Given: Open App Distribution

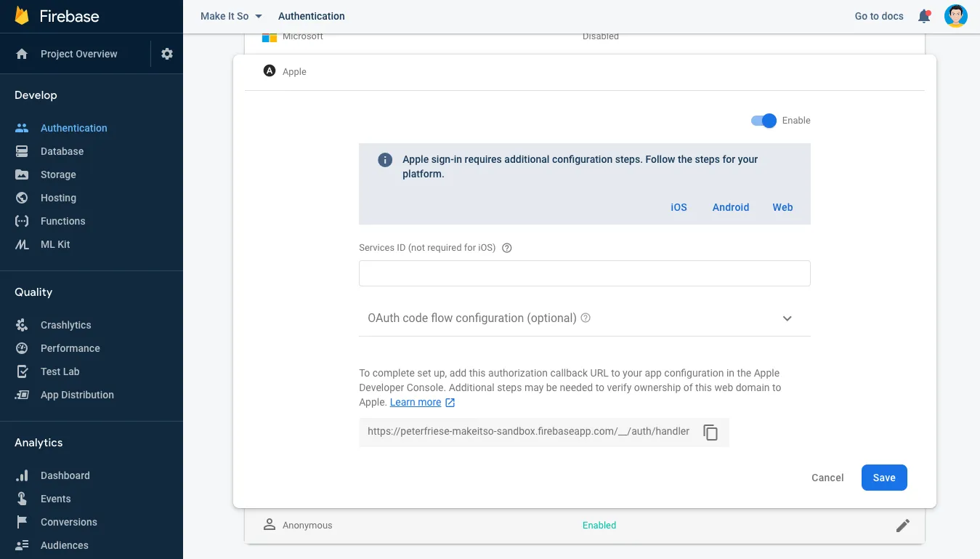Looking at the screenshot, I should click(76, 395).
